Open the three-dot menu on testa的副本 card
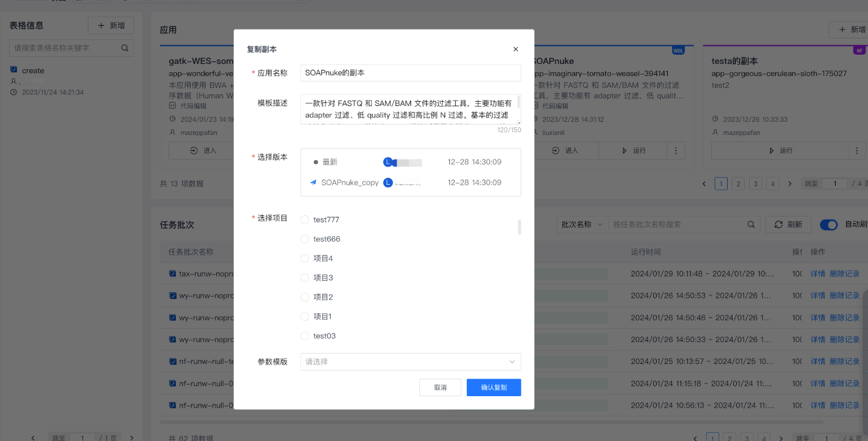The height and width of the screenshot is (441, 868). (857, 151)
